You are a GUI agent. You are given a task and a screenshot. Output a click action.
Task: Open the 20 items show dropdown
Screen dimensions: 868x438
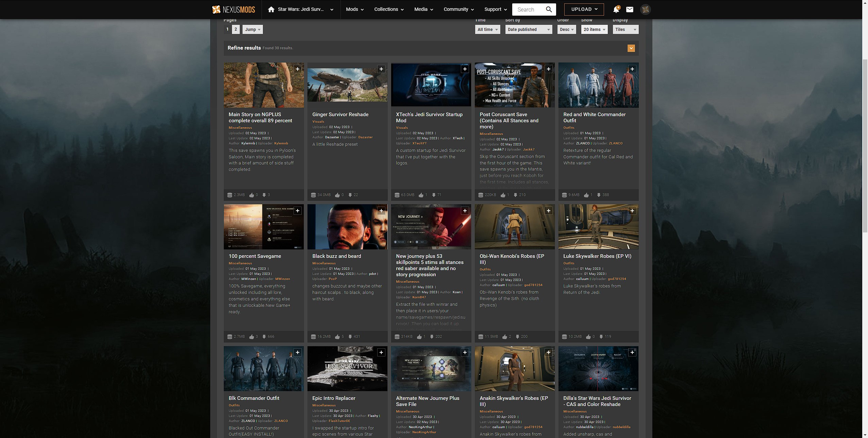pyautogui.click(x=594, y=30)
